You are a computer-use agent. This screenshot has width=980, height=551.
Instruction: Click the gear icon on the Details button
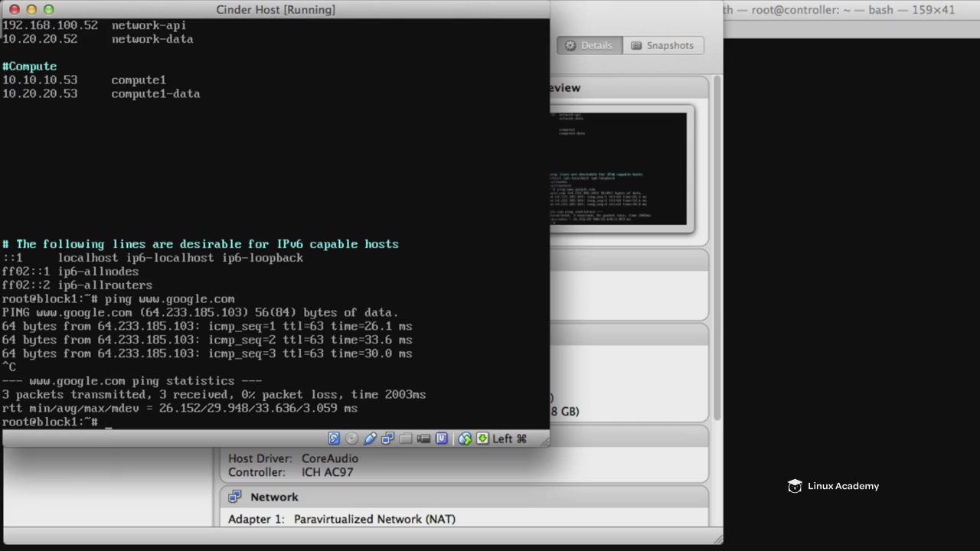(x=570, y=45)
